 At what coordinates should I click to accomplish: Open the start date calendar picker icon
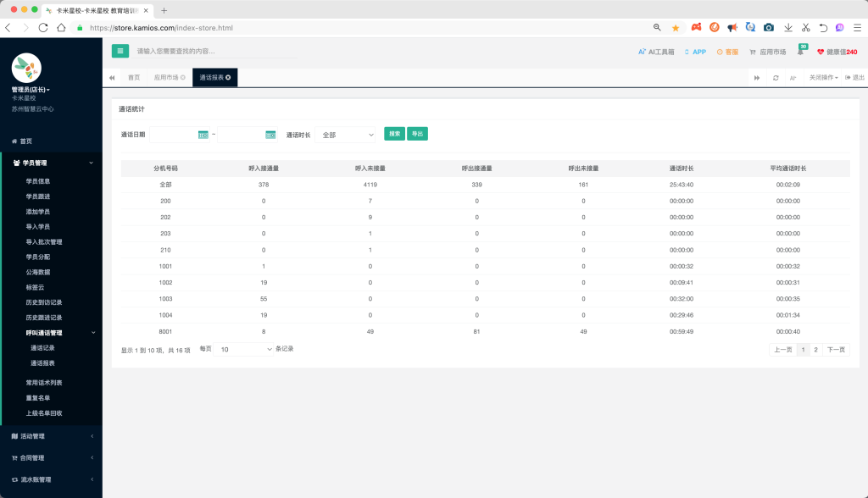click(203, 135)
